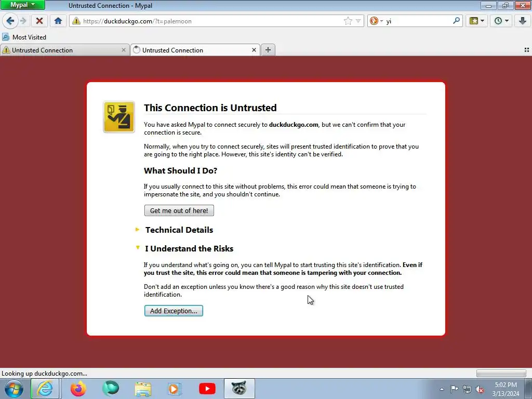Screen dimensions: 532x399
Task: Click the Mypal raccoon taskbar icon
Action: tap(239, 389)
